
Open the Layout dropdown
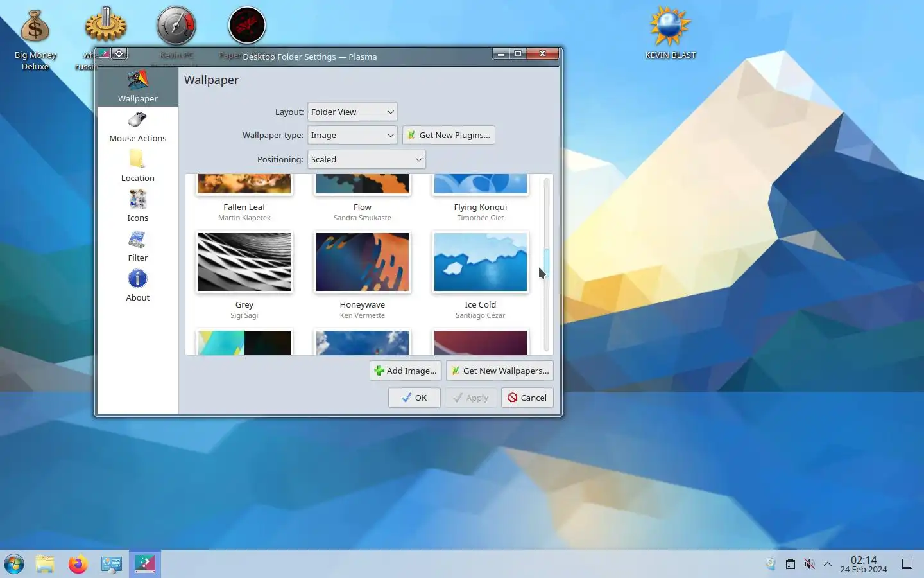(x=352, y=112)
